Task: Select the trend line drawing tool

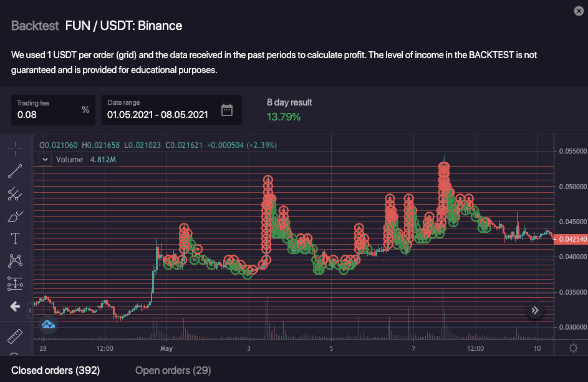Action: point(15,171)
